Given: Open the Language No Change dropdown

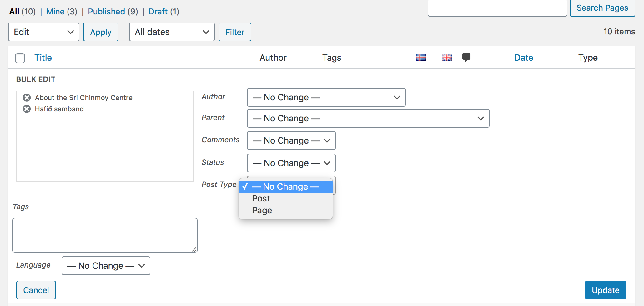Looking at the screenshot, I should [106, 266].
